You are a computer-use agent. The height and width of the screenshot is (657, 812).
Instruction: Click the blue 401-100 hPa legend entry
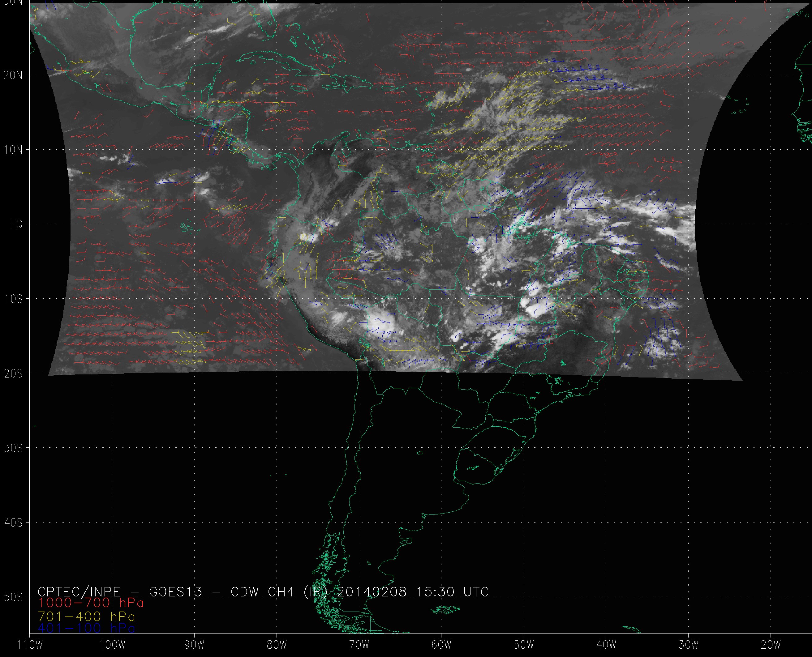(86, 628)
